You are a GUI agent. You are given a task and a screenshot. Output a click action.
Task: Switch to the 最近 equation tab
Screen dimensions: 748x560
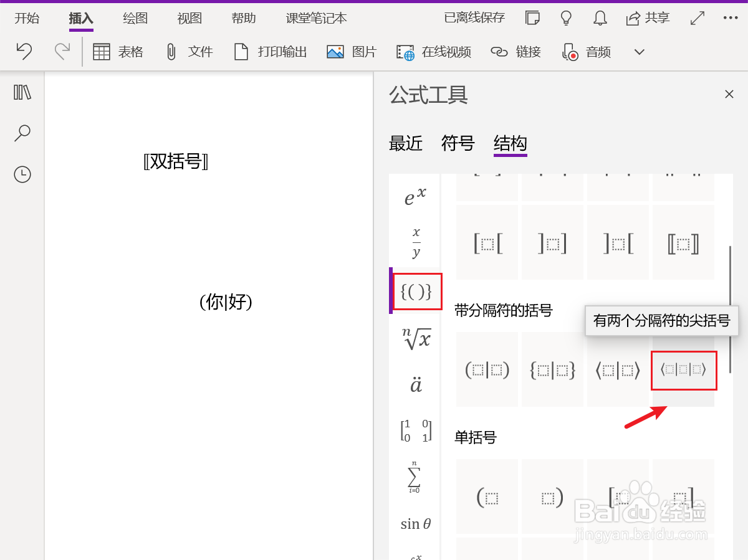point(406,143)
